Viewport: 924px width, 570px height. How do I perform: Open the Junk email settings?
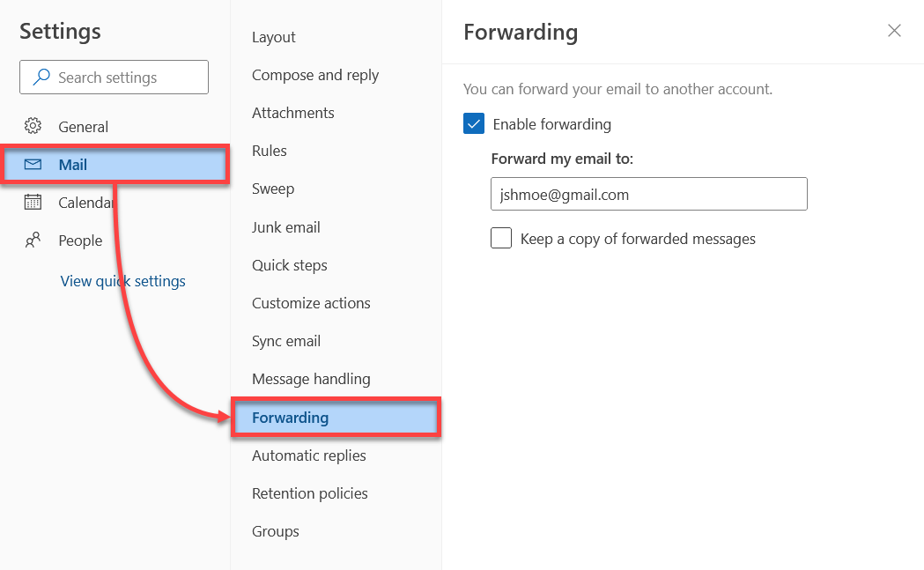tap(285, 226)
